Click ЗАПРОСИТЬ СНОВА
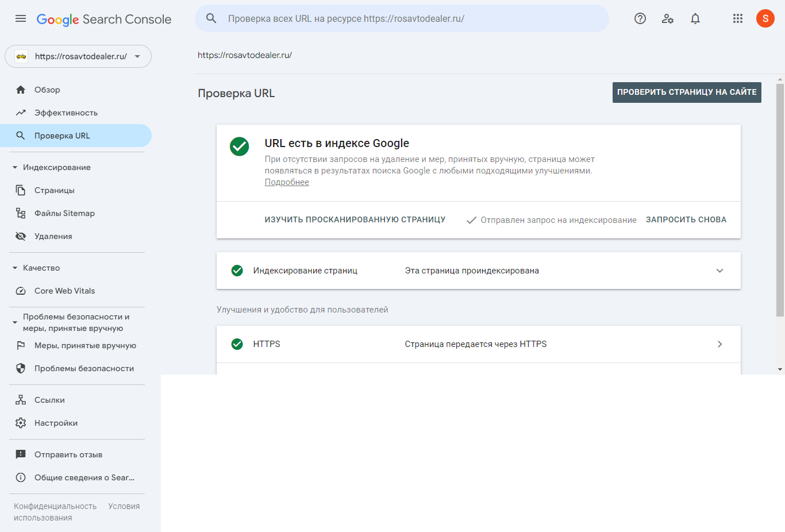Screen dimensions: 785x532 tap(686, 219)
